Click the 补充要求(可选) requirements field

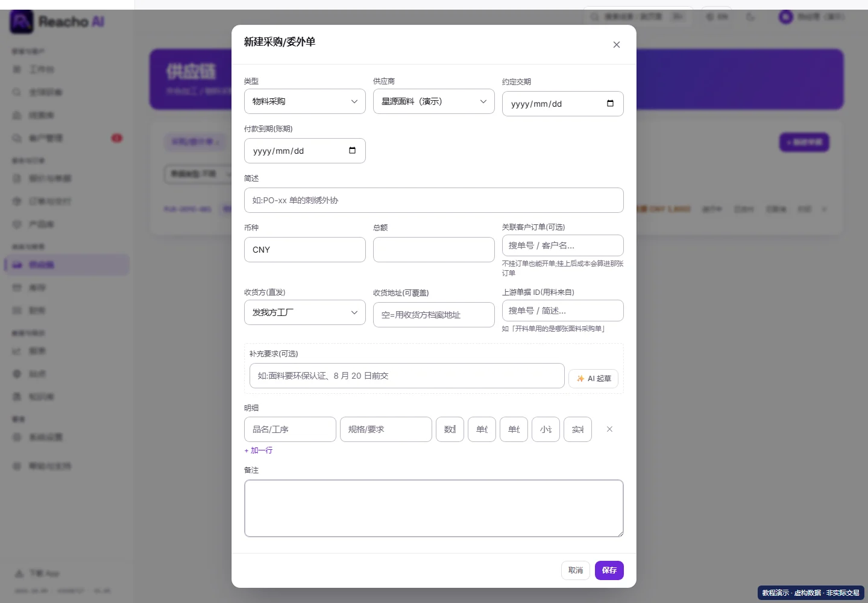click(407, 376)
